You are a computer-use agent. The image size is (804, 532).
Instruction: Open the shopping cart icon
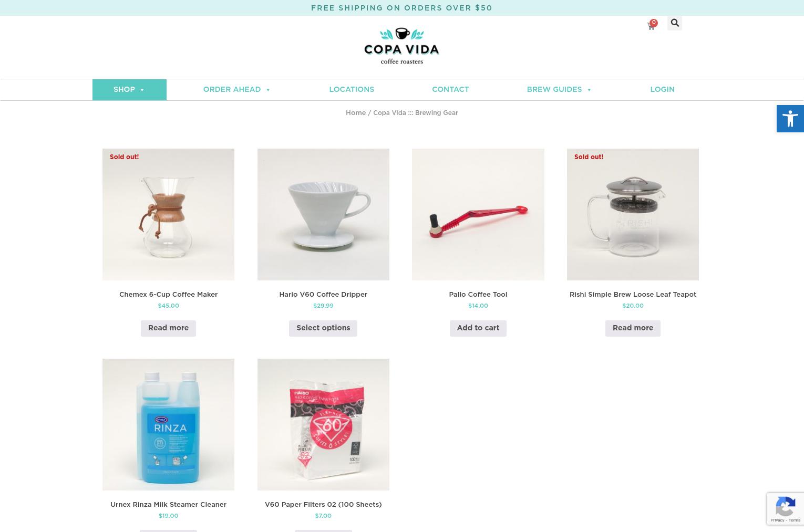(651, 26)
